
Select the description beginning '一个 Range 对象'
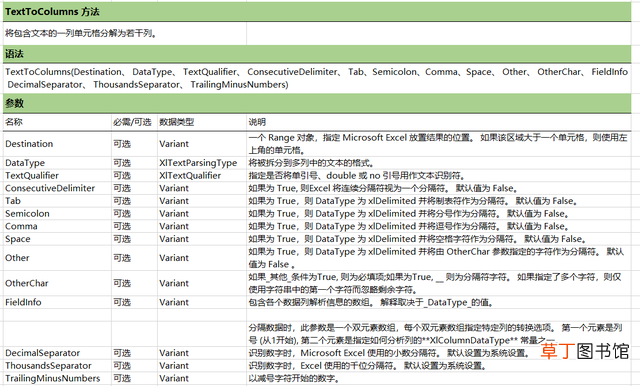pyautogui.click(x=439, y=144)
